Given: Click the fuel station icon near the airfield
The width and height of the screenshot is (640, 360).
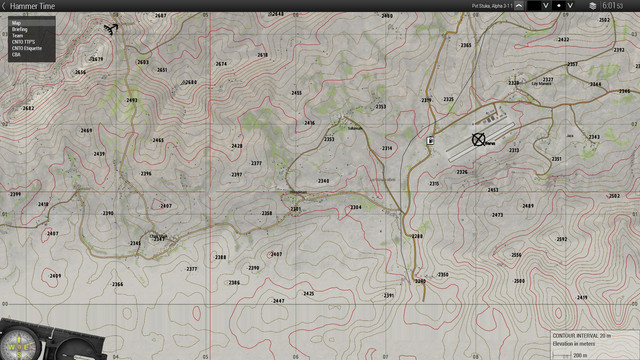Looking at the screenshot, I should point(430,141).
